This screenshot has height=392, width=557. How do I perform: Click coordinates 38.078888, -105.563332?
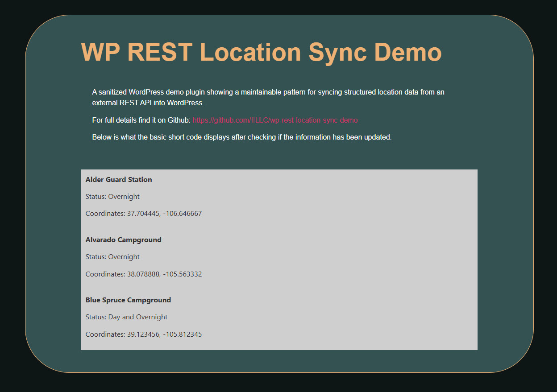[144, 274]
